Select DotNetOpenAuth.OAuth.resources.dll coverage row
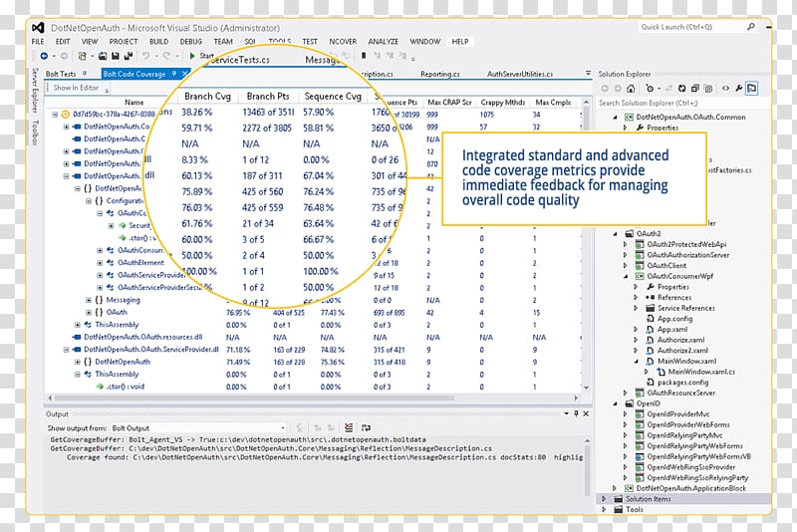 click(x=142, y=337)
